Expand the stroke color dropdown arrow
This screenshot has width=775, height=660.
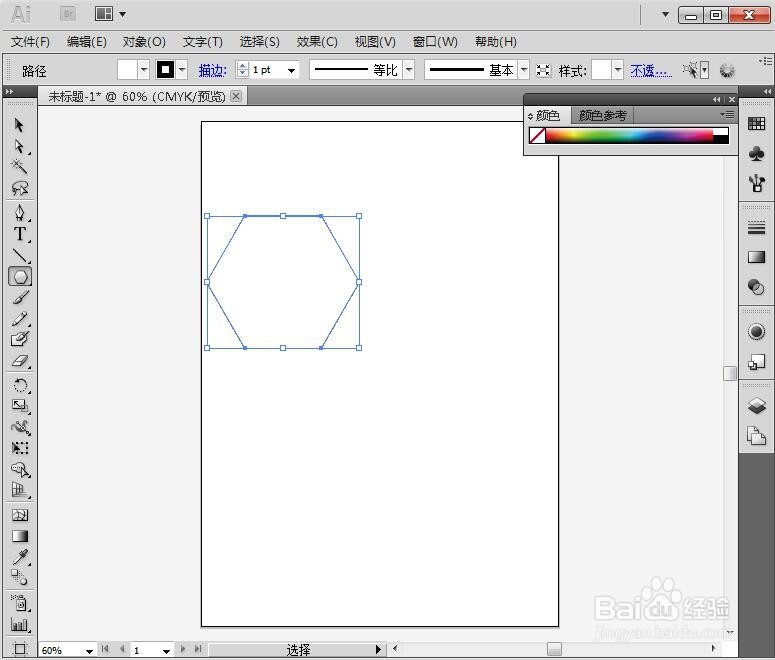pos(182,70)
